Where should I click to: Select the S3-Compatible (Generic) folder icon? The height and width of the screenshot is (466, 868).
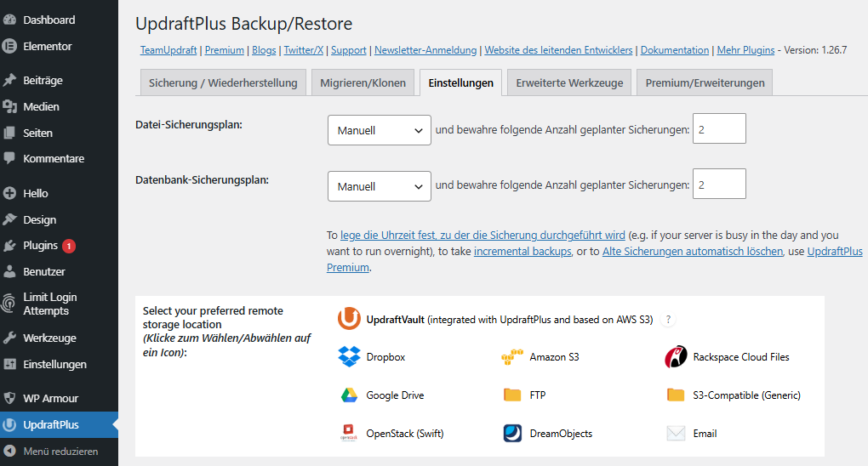coord(676,395)
